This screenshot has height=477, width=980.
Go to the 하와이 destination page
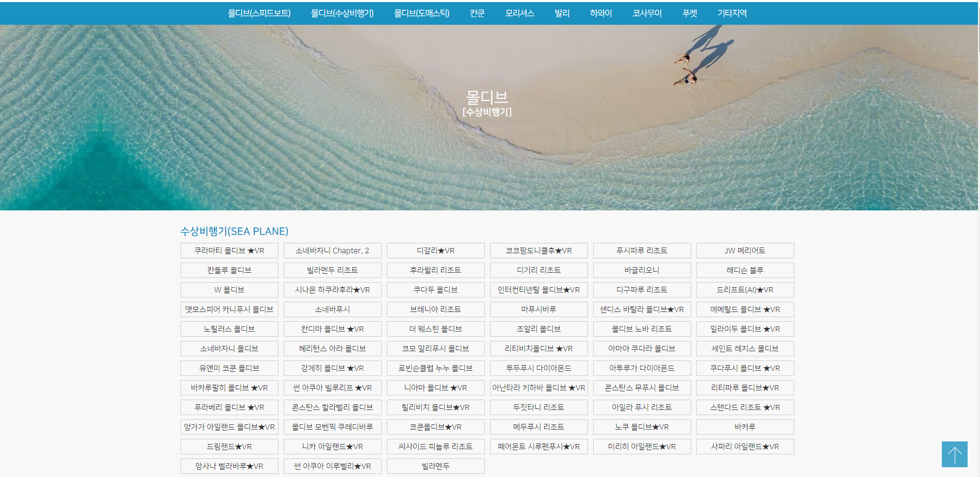(x=600, y=13)
